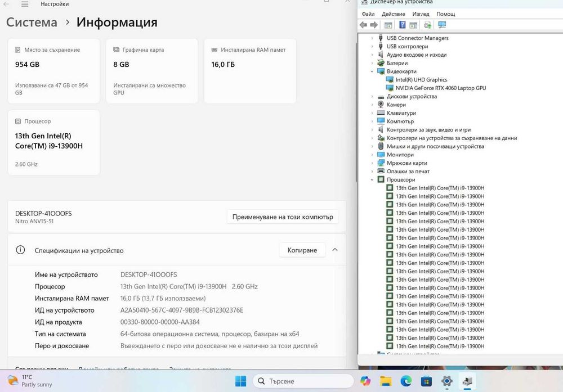Select Intel(R) UHD Graphics device
Viewport: 563px width, 392px height.
coord(421,80)
